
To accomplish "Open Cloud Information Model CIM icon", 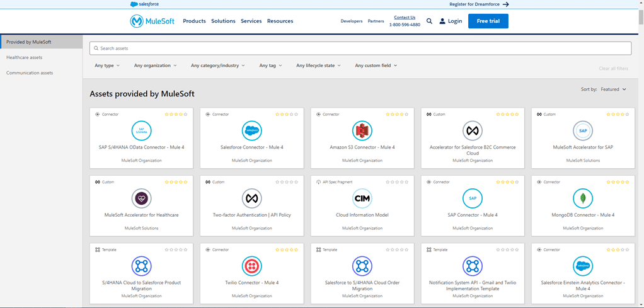I will click(x=362, y=199).
